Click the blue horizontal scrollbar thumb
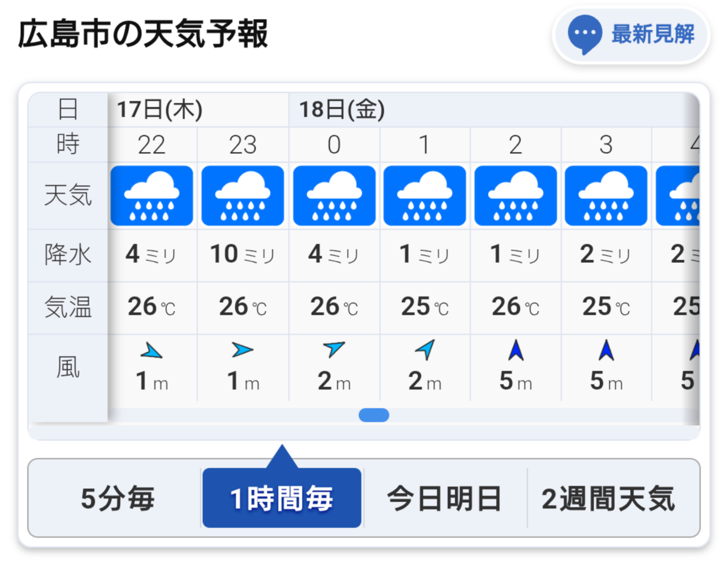728x573 pixels. 374,415
